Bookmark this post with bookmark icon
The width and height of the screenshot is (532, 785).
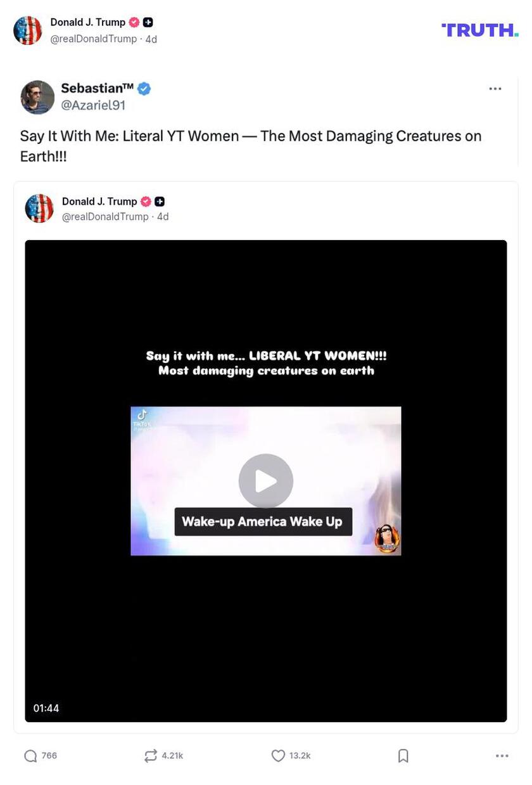pos(403,755)
